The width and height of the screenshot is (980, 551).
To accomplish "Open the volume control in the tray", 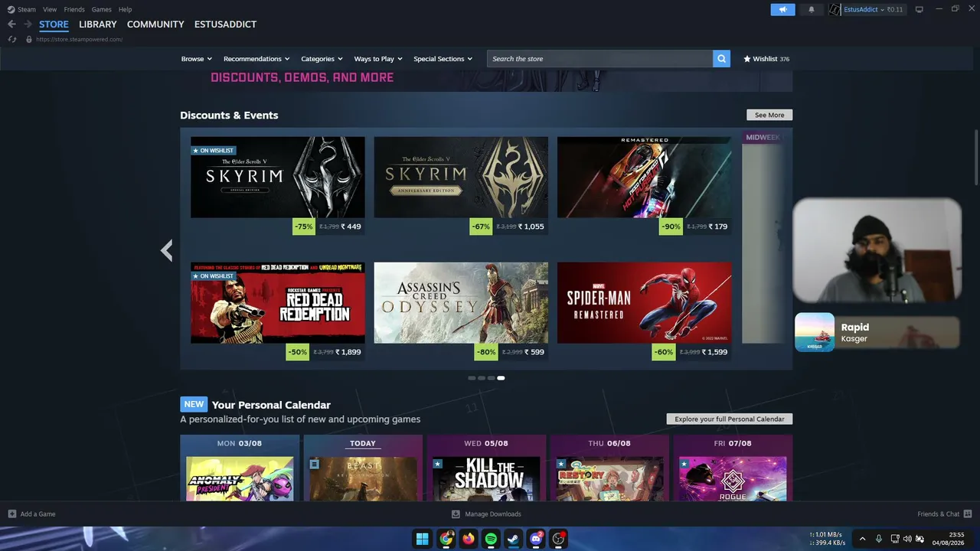I will point(907,539).
